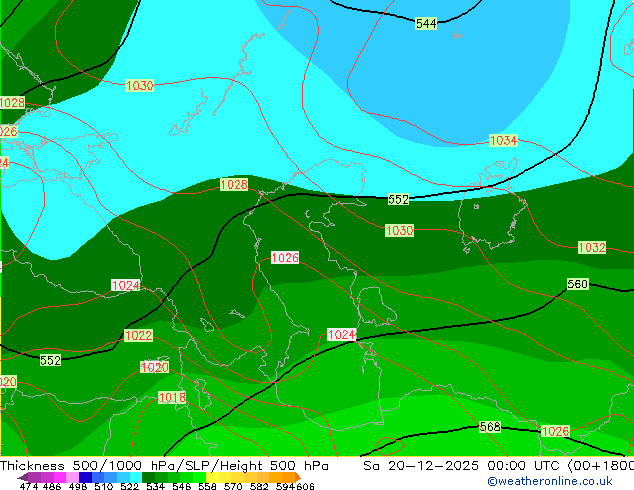Click the white-background 1026 isobar label

tap(285, 258)
